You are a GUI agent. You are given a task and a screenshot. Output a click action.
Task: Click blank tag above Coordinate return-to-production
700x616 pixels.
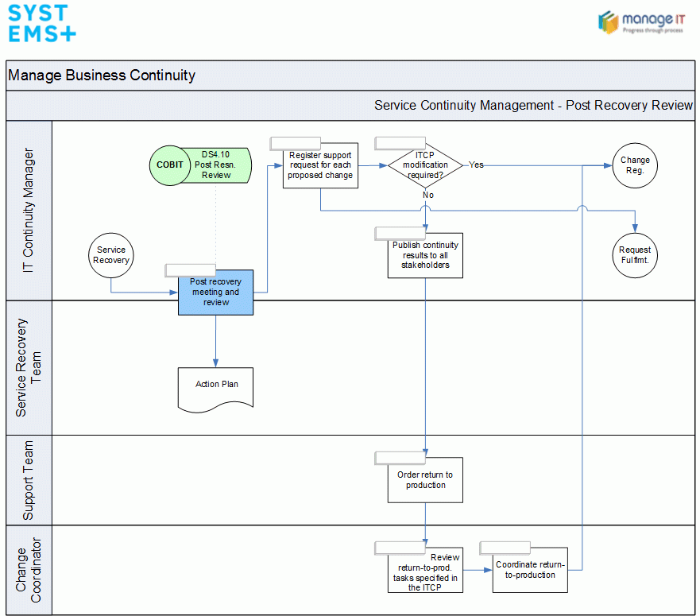(x=505, y=548)
